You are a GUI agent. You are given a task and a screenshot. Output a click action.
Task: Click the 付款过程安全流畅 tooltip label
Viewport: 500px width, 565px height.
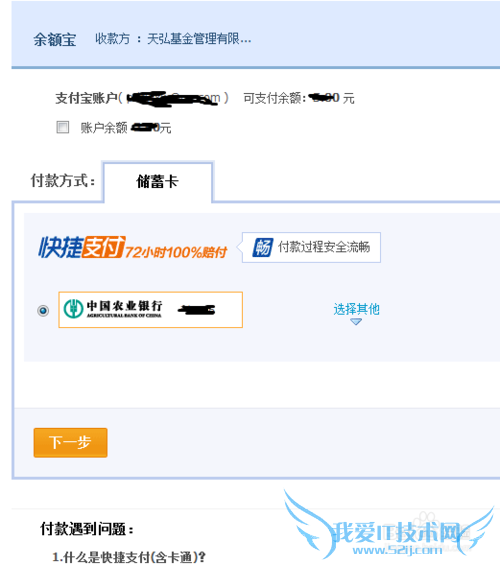[324, 247]
